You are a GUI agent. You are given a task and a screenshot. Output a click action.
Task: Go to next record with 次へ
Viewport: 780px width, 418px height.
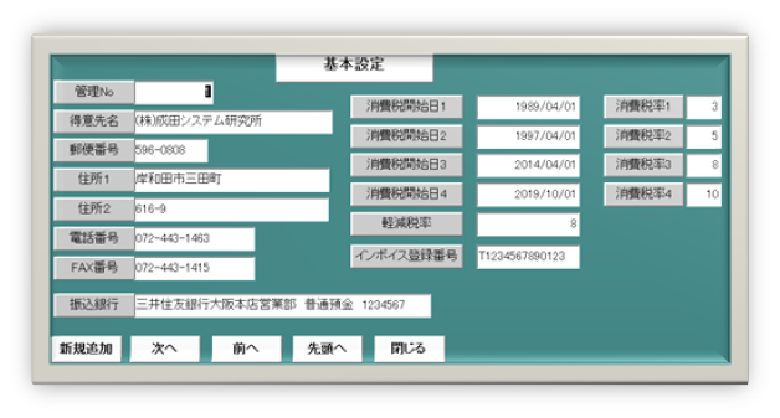[164, 349]
